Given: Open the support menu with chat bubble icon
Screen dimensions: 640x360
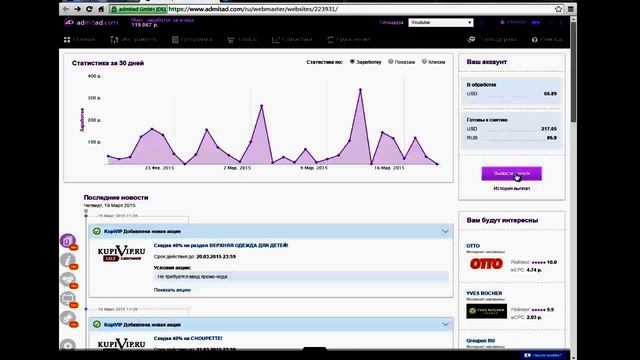Looking at the screenshot, I should [492, 40].
